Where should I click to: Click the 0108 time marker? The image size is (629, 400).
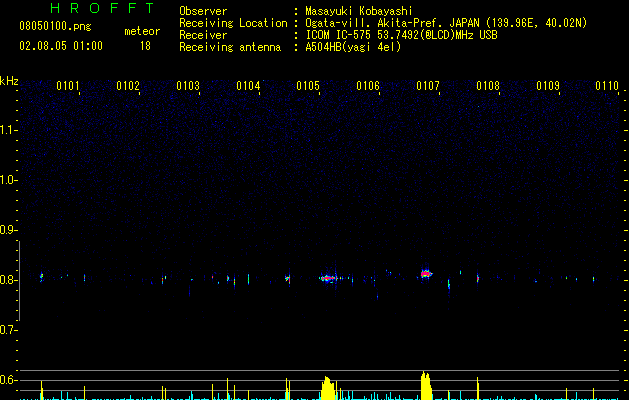click(x=488, y=86)
